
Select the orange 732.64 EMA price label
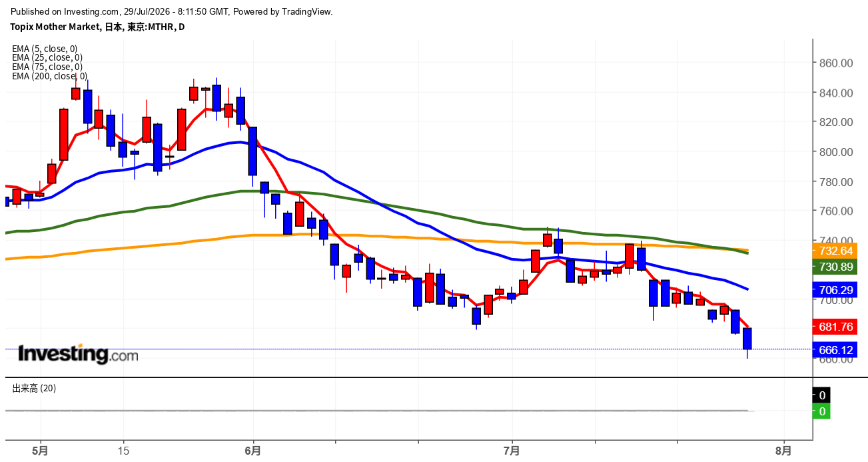pyautogui.click(x=835, y=251)
